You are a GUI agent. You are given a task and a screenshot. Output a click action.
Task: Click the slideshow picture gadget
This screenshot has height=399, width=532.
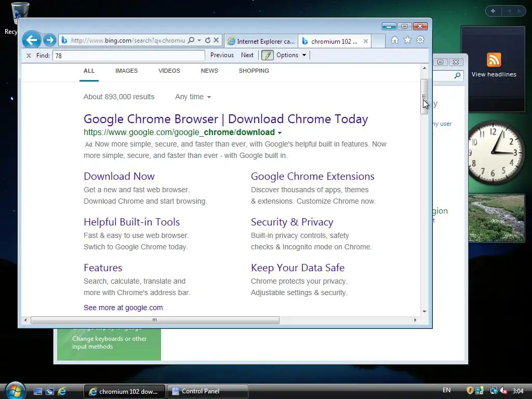[x=496, y=218]
